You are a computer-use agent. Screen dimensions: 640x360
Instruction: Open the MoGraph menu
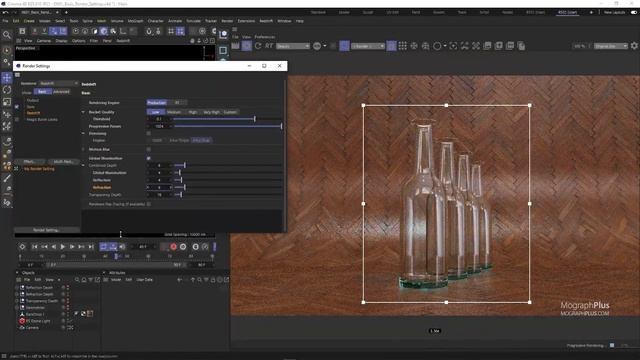136,21
